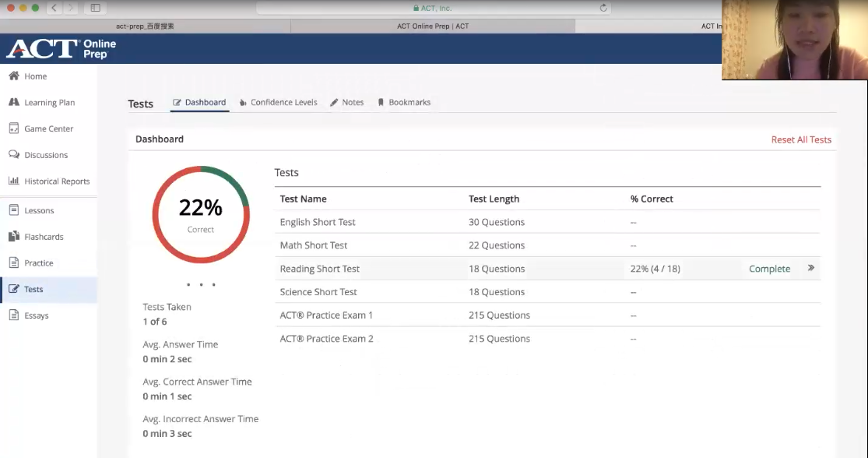868x458 pixels.
Task: Click Reset All Tests link
Action: click(x=801, y=139)
